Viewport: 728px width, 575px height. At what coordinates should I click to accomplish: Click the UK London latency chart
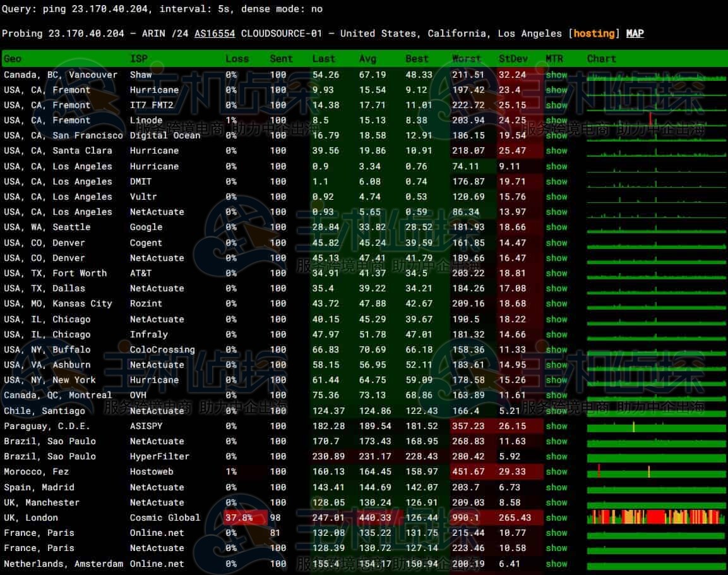click(x=655, y=517)
